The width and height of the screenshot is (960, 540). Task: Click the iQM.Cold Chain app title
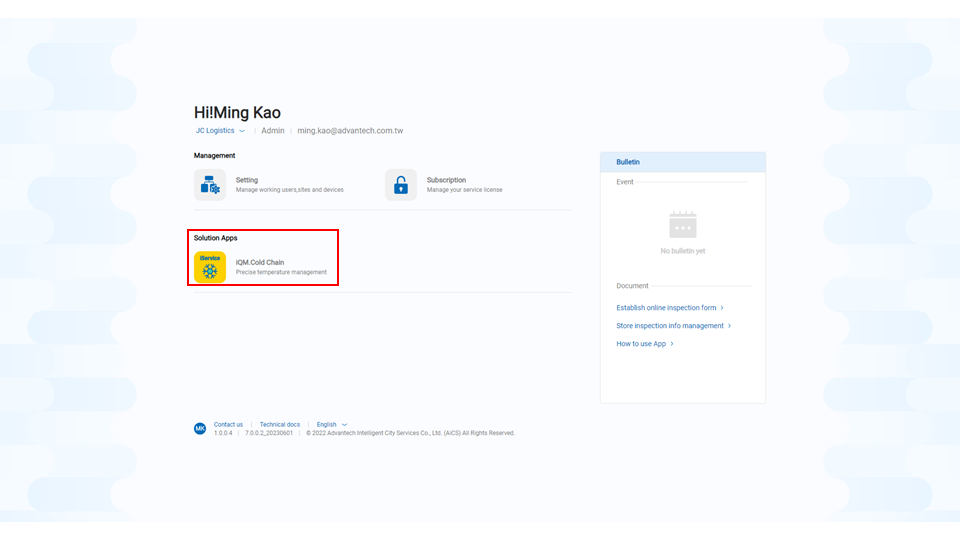tap(260, 262)
